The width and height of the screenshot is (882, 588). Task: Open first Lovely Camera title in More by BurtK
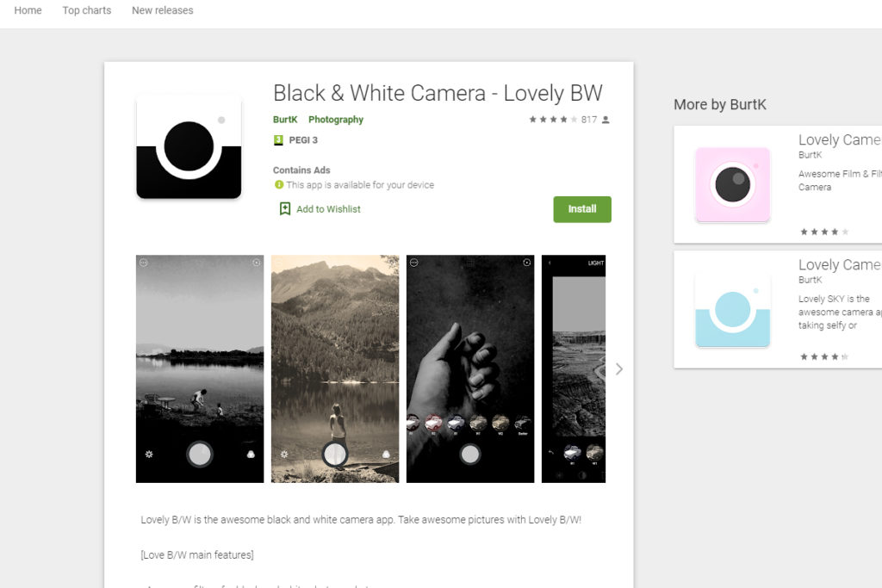(x=840, y=139)
